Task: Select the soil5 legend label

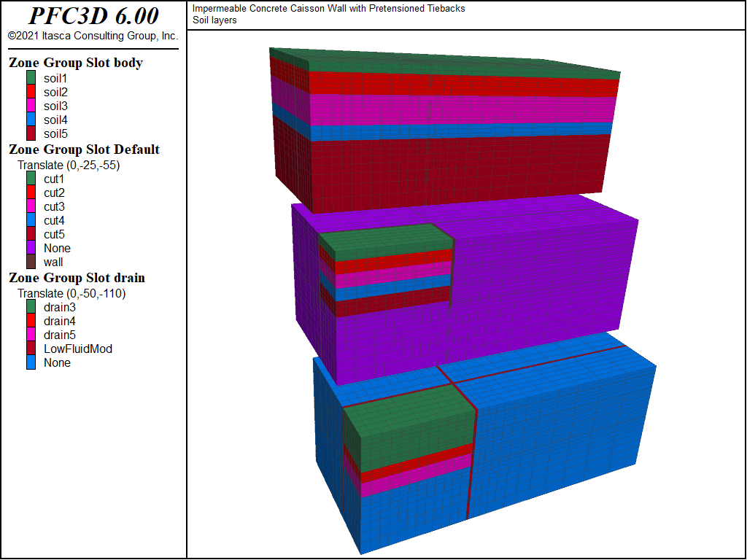Action: tap(55, 133)
